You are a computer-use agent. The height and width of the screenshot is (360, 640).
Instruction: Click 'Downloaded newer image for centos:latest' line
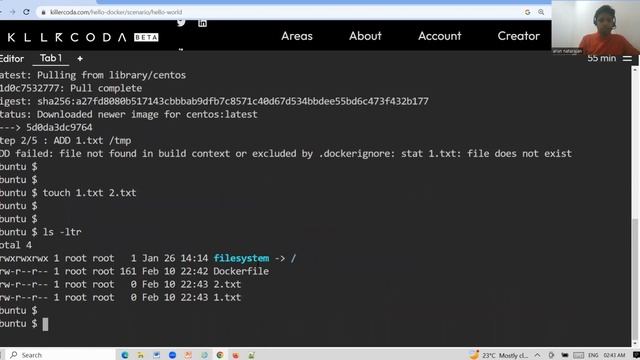147,114
